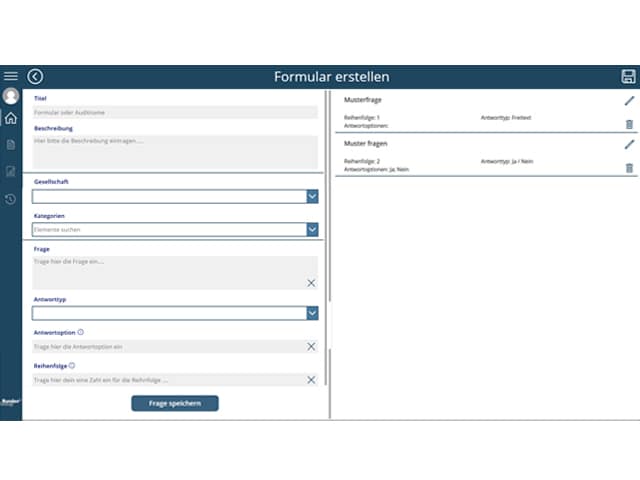Save the form with the disk icon
Image resolution: width=640 pixels, height=480 pixels.
point(628,77)
